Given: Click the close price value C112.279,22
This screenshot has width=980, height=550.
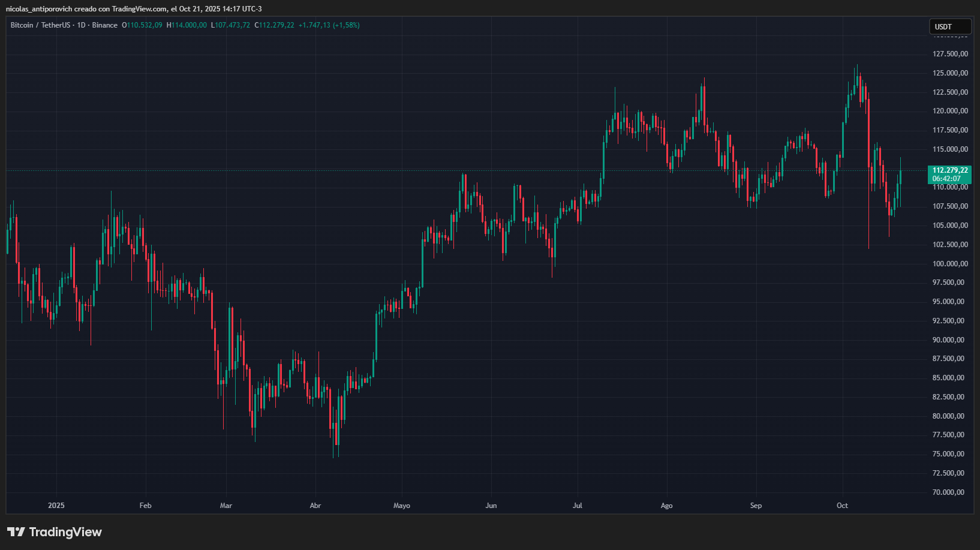Looking at the screenshot, I should click(x=275, y=25).
